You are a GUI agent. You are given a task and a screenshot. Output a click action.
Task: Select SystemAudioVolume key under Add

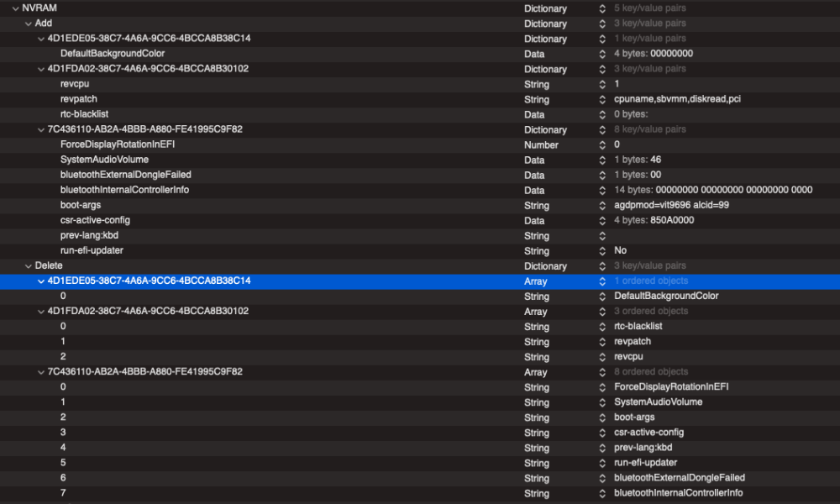(104, 160)
